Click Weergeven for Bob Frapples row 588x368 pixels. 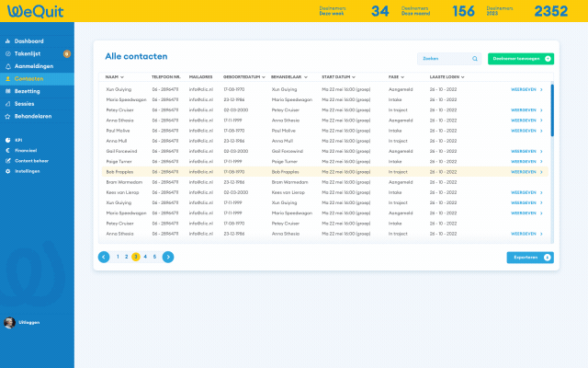coord(526,172)
